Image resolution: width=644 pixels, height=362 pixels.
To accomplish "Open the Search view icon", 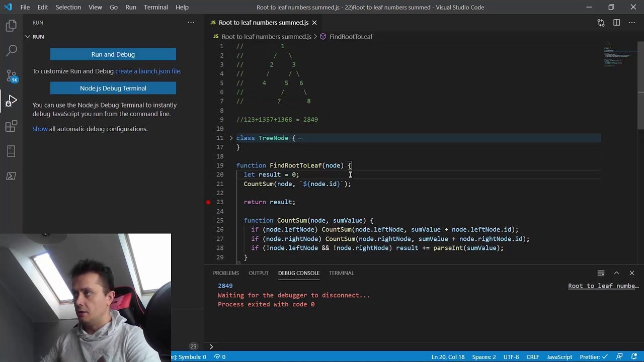I will pos(11,50).
